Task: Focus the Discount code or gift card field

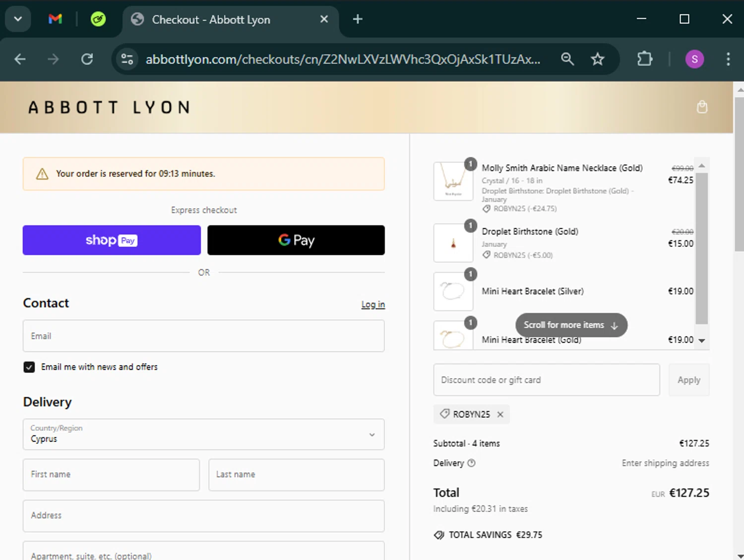Action: [547, 380]
